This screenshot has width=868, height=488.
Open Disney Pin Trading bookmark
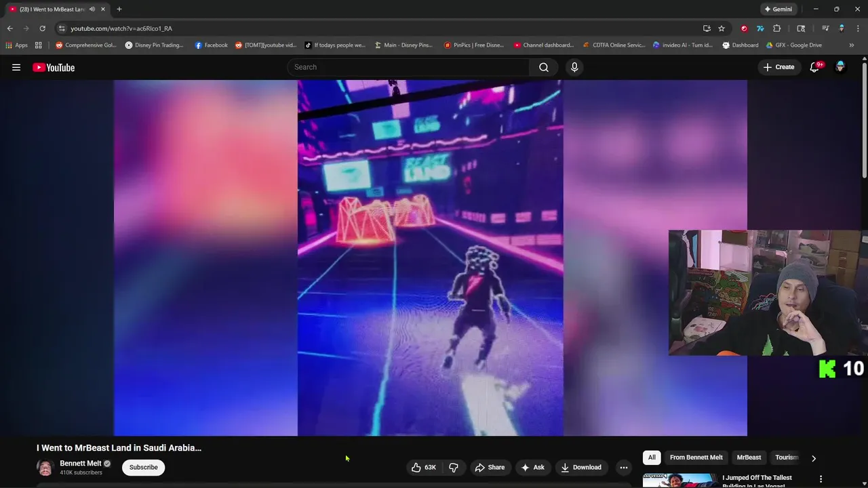[x=154, y=45]
